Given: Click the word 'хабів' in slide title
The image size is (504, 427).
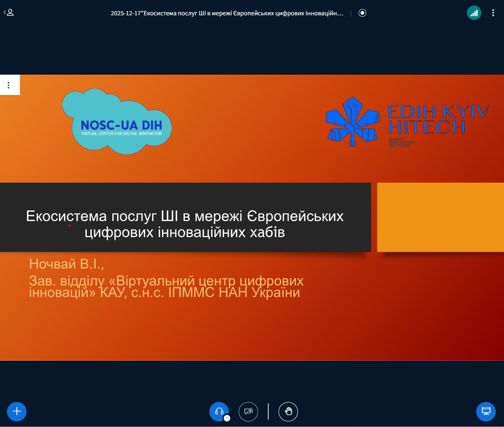Looking at the screenshot, I should pyautogui.click(x=265, y=232).
